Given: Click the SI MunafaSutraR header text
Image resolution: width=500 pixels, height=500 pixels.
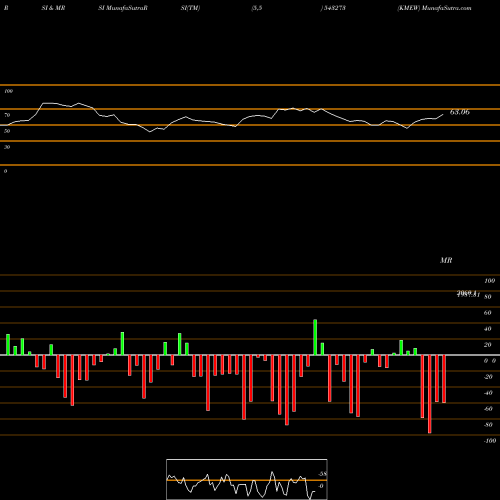Looking at the screenshot, I should pos(123,8).
